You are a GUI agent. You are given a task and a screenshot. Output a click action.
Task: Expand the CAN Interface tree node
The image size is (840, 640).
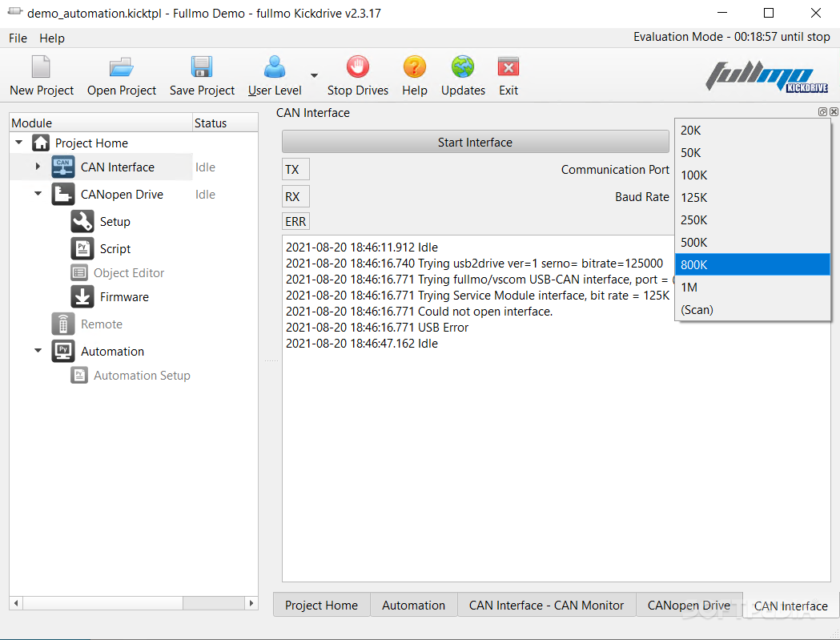38,167
